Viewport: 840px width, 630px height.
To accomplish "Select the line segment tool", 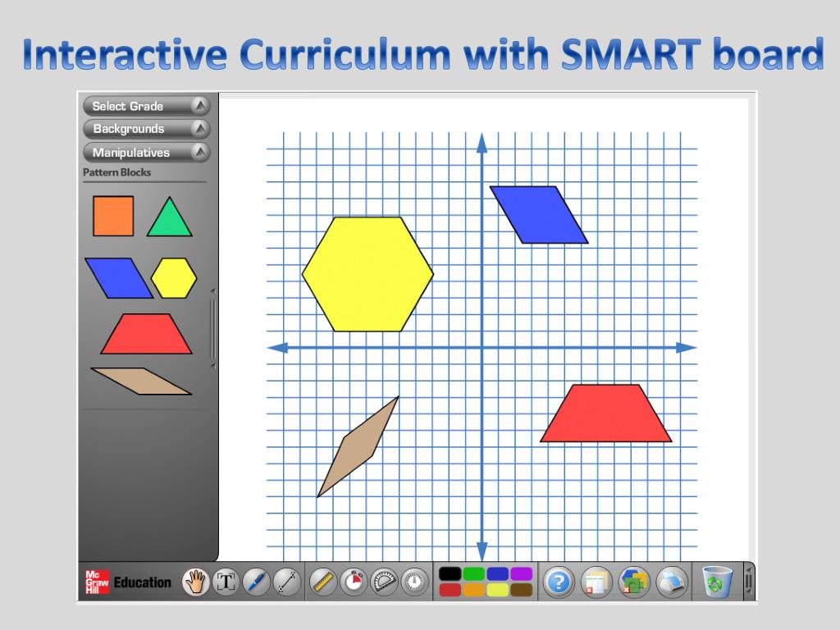I will 287,582.
